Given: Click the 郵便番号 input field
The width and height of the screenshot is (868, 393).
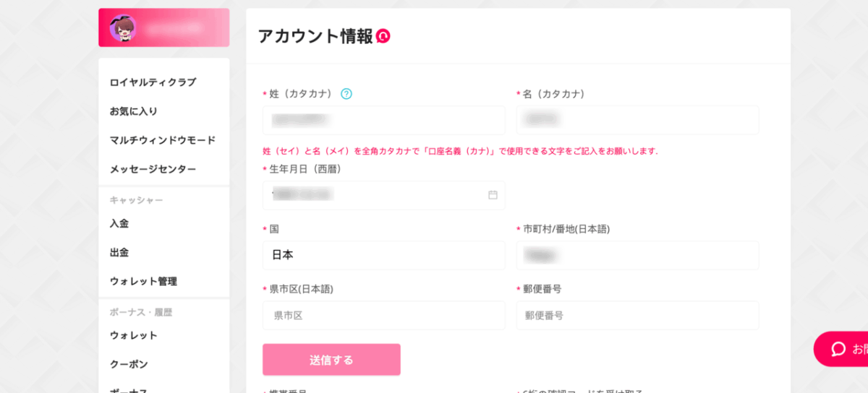Looking at the screenshot, I should [637, 315].
